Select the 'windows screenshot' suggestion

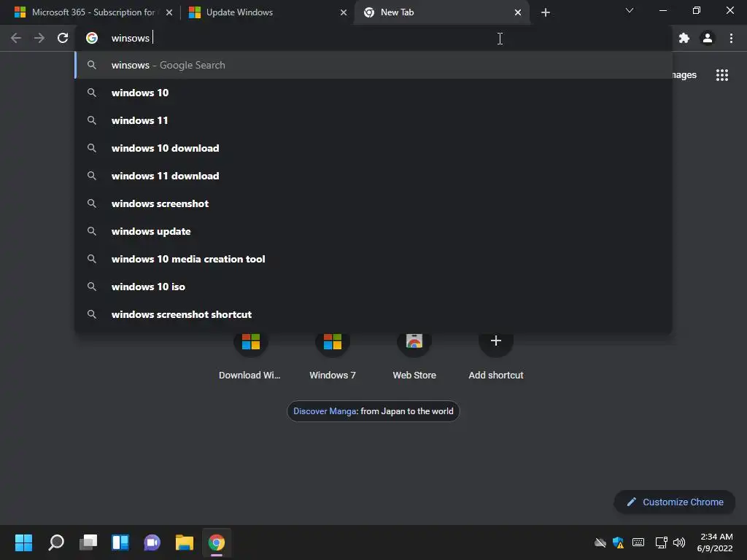(373, 203)
